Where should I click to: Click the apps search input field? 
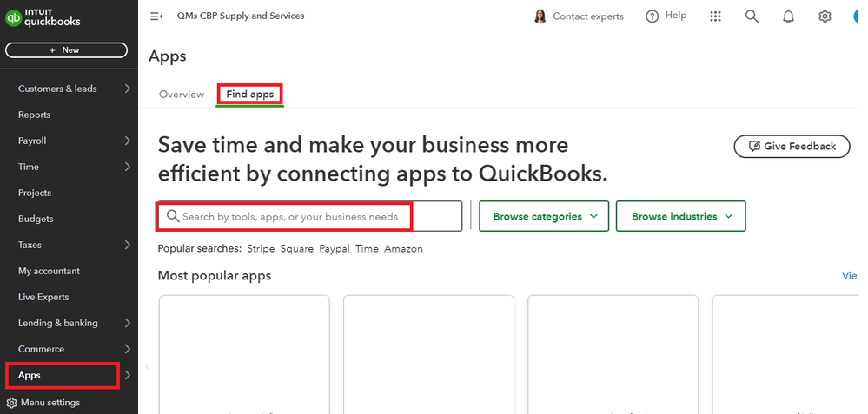(310, 216)
